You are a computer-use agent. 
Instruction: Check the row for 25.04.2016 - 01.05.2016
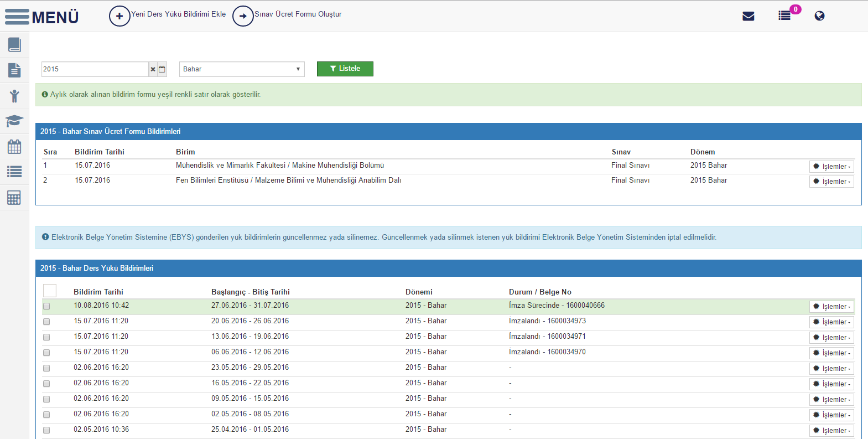[x=46, y=430]
